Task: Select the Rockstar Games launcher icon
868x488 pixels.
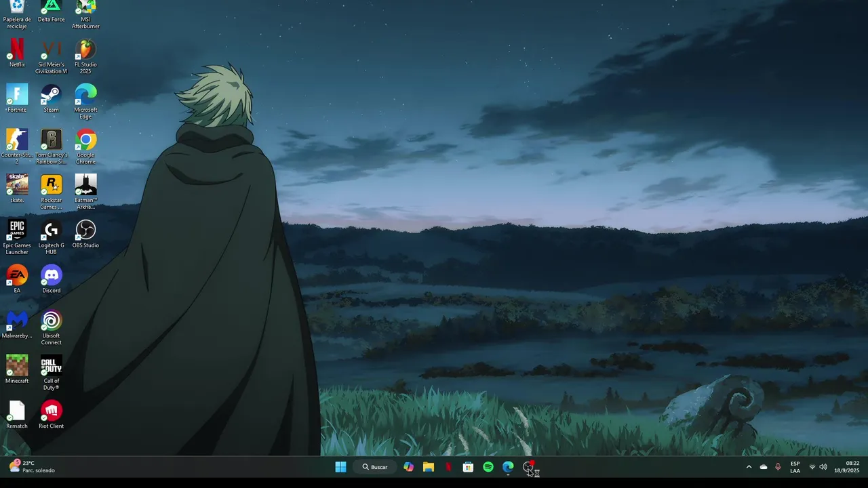Action: [52, 192]
